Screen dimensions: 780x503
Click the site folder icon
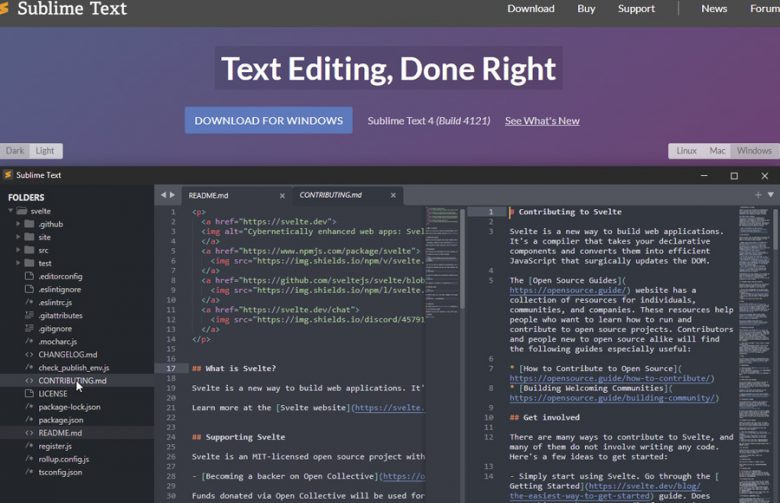(29, 237)
